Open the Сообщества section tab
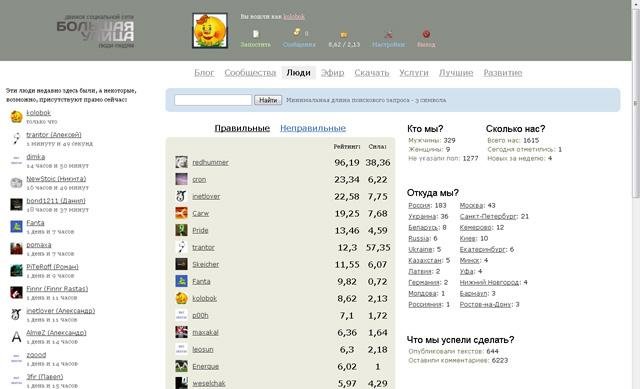The width and height of the screenshot is (640, 389). [250, 73]
